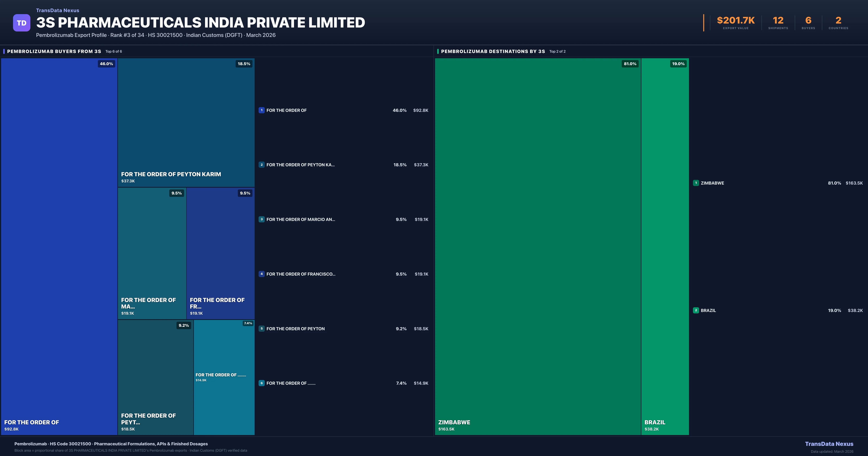This screenshot has height=456, width=868.
Task: Click rank 4 badge beside Francisco... entry
Action: click(x=261, y=274)
